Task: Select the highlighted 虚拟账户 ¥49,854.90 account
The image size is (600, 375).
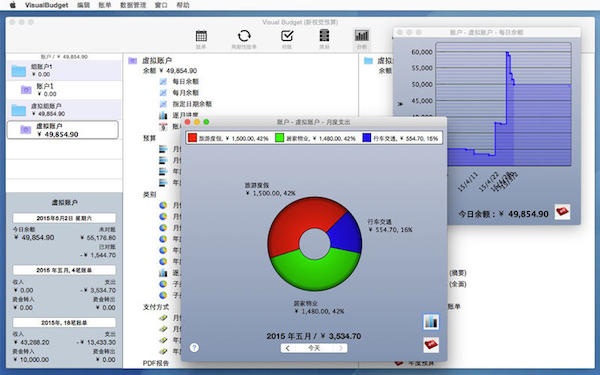Action: [63, 130]
